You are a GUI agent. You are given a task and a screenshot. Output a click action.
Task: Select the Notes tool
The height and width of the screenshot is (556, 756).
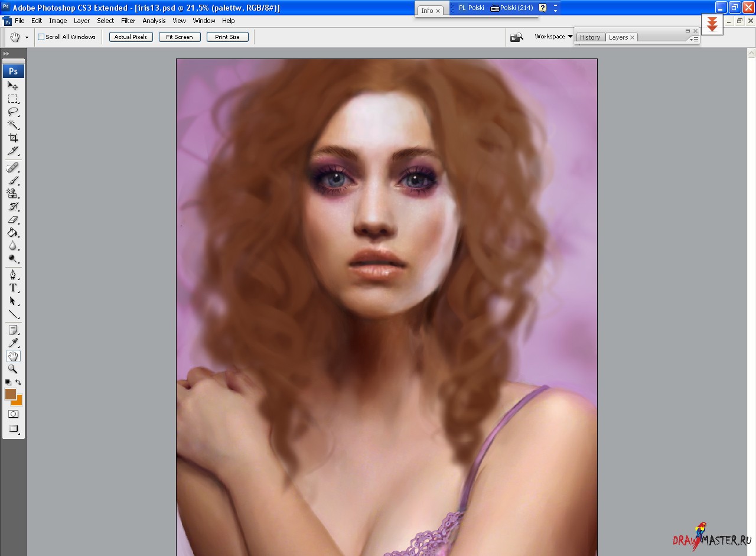13,330
